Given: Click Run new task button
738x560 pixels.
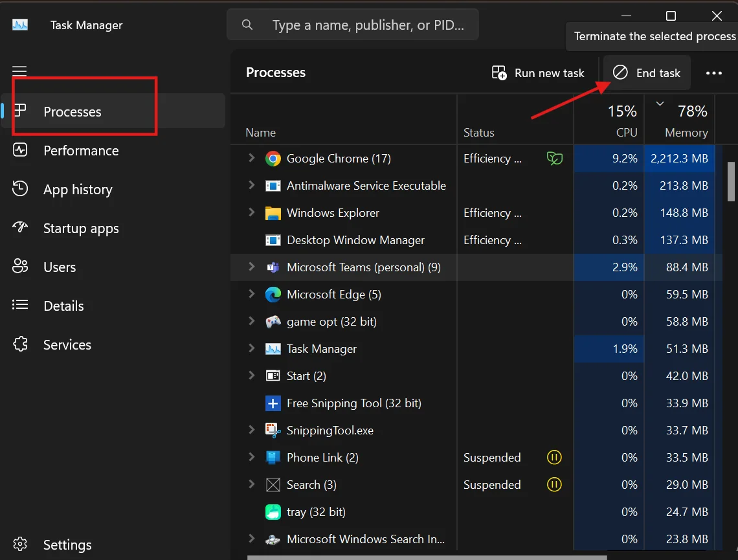Looking at the screenshot, I should click(538, 73).
